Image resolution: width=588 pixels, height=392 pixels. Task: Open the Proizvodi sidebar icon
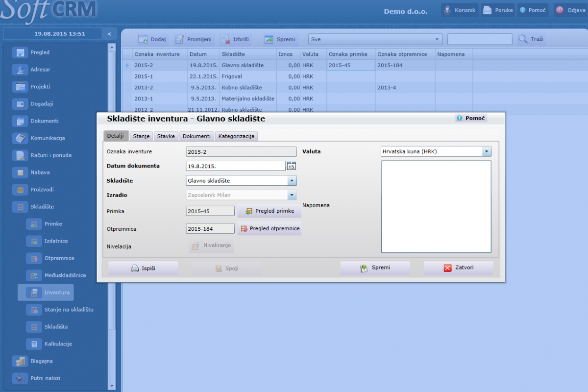click(x=20, y=190)
